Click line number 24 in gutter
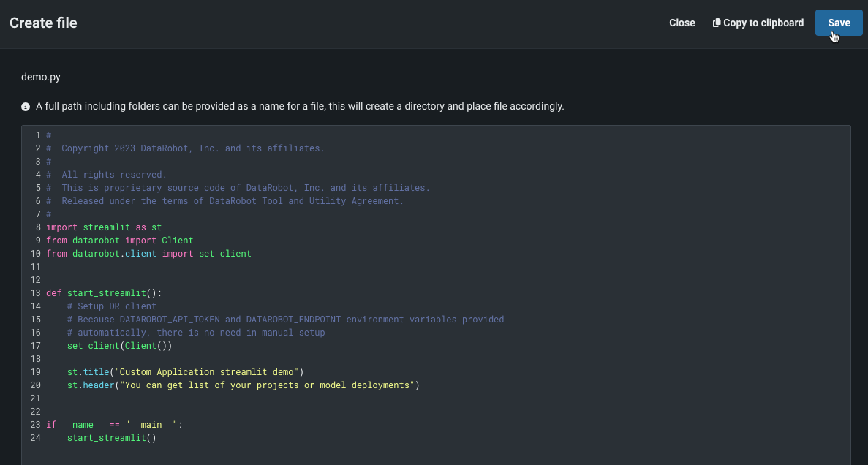This screenshot has width=868, height=465. point(35,438)
